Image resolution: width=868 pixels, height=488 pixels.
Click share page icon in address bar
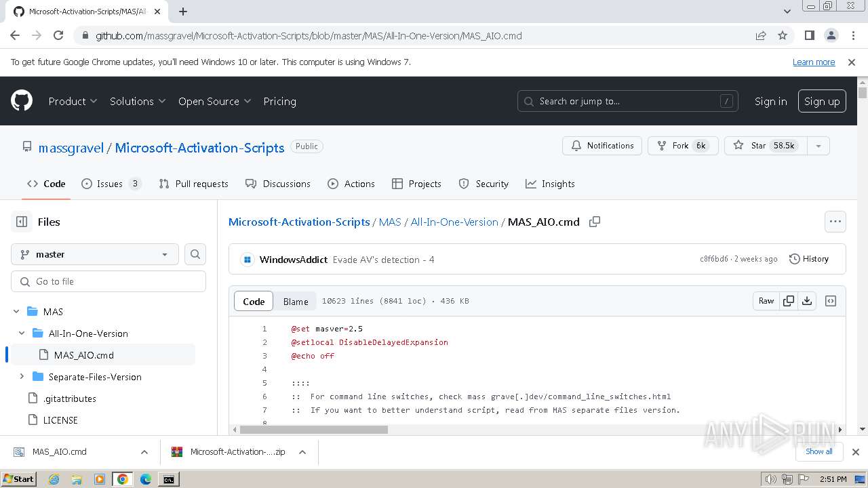point(761,36)
